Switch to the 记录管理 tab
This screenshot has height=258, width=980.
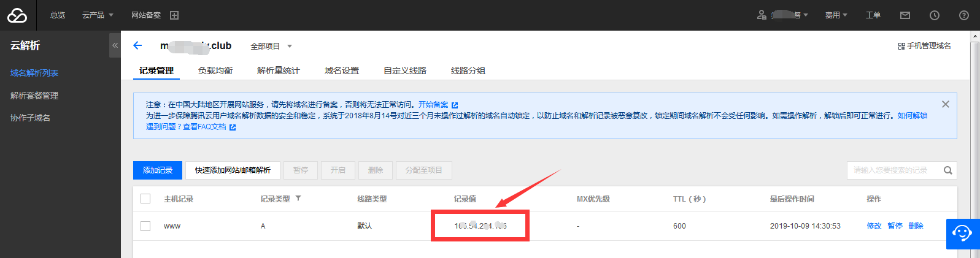(156, 70)
